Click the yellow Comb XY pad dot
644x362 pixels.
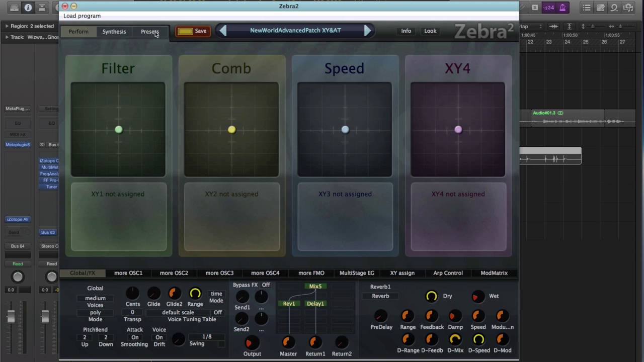(231, 130)
